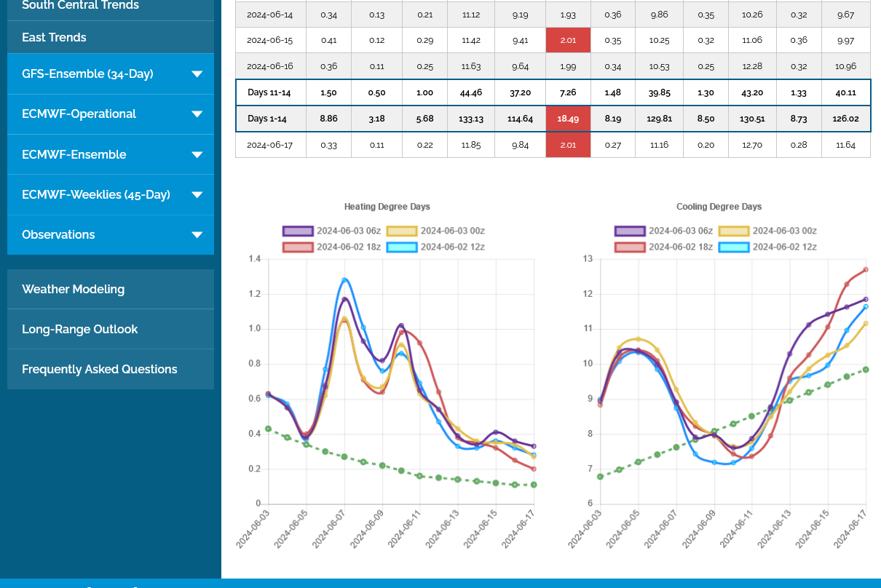Image resolution: width=881 pixels, height=588 pixels.
Task: Click yellow 00z swatch in Cooling legend
Action: tap(733, 231)
